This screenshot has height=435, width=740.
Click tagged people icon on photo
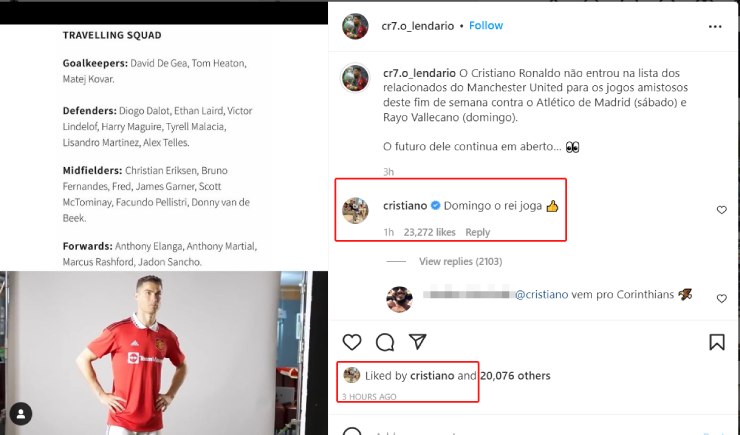[x=21, y=414]
